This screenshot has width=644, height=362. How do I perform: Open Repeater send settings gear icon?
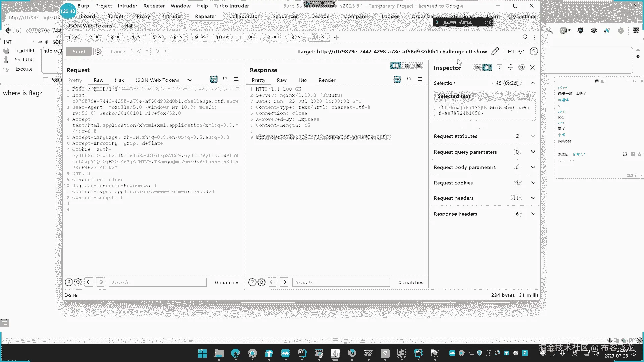[x=98, y=51]
